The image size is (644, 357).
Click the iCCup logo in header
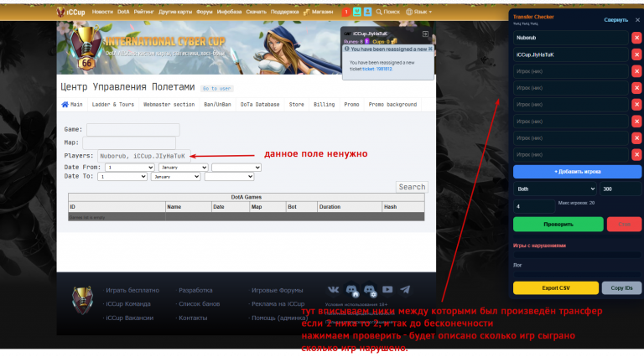[70, 12]
